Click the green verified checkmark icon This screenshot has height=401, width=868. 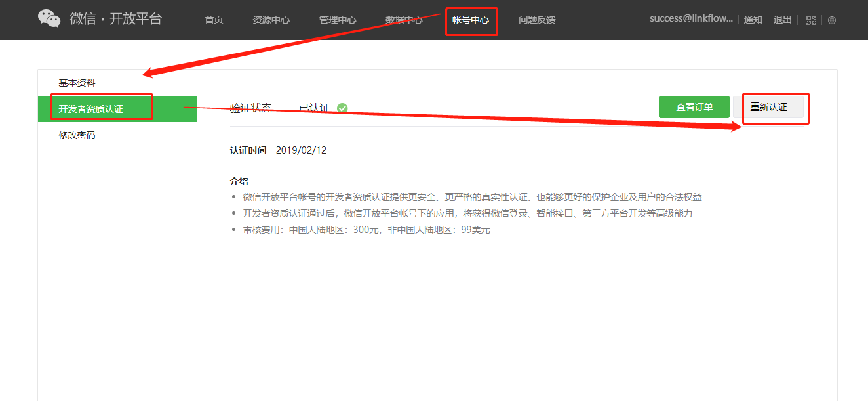click(342, 108)
